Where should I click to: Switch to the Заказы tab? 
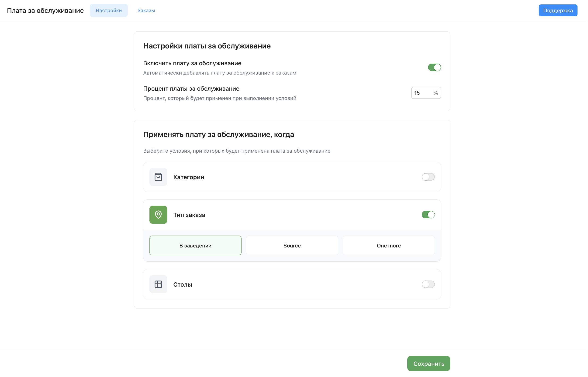(x=146, y=10)
